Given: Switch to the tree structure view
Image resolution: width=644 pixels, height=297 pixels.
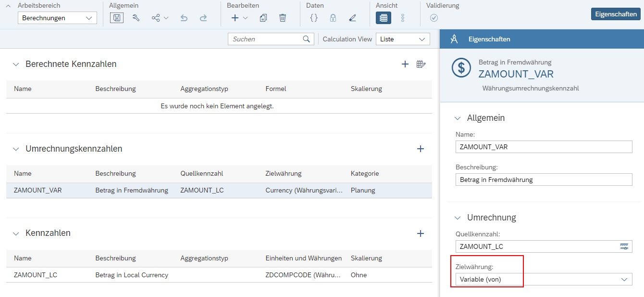Looking at the screenshot, I should click(x=403, y=18).
